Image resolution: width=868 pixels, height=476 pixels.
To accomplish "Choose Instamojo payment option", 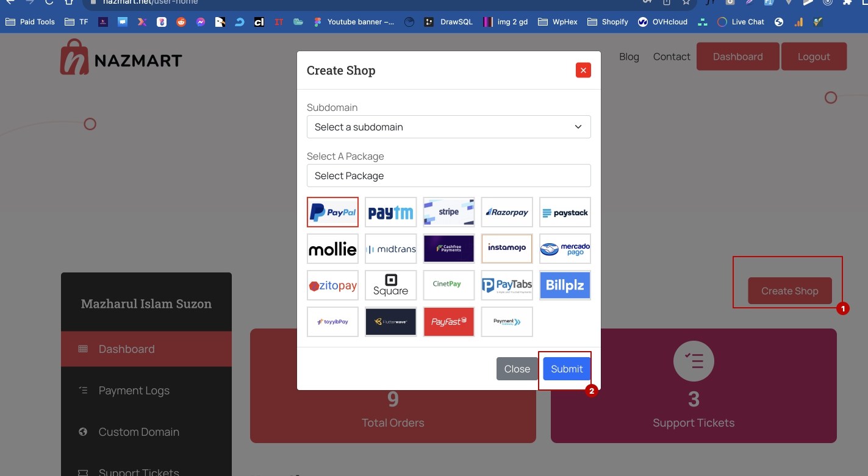I will click(506, 249).
